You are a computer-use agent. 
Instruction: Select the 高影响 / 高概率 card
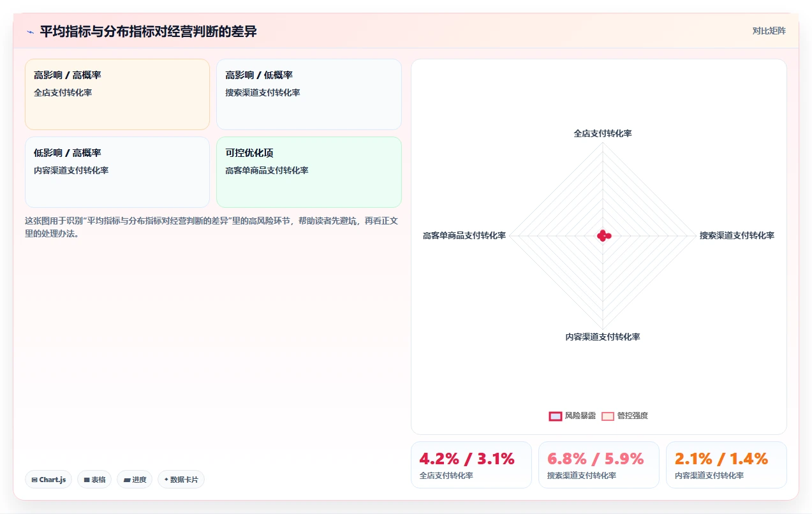(117, 94)
